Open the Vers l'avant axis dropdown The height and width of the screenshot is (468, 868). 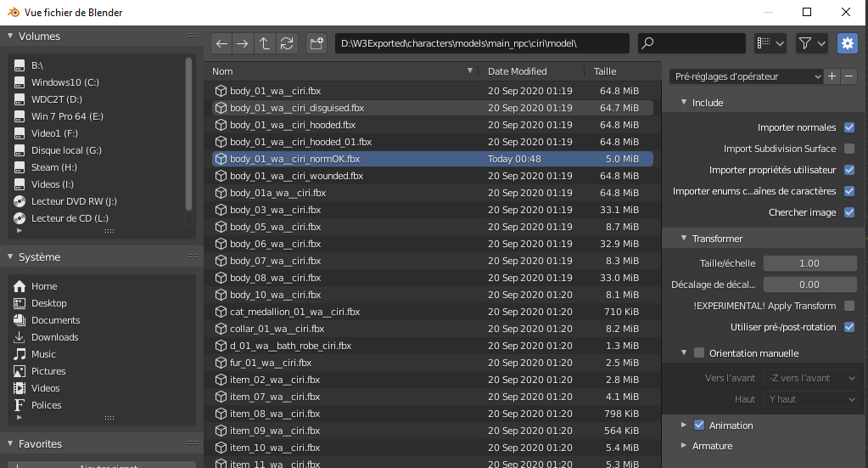pos(810,378)
